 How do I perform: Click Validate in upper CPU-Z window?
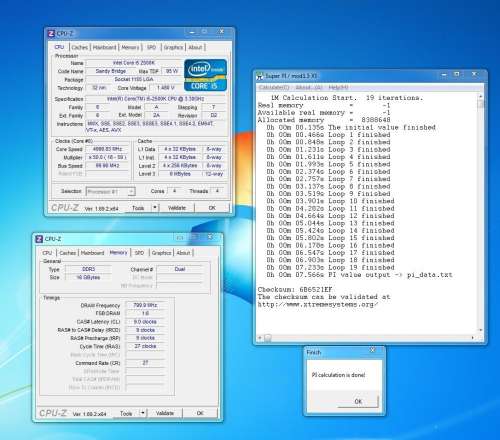[177, 208]
